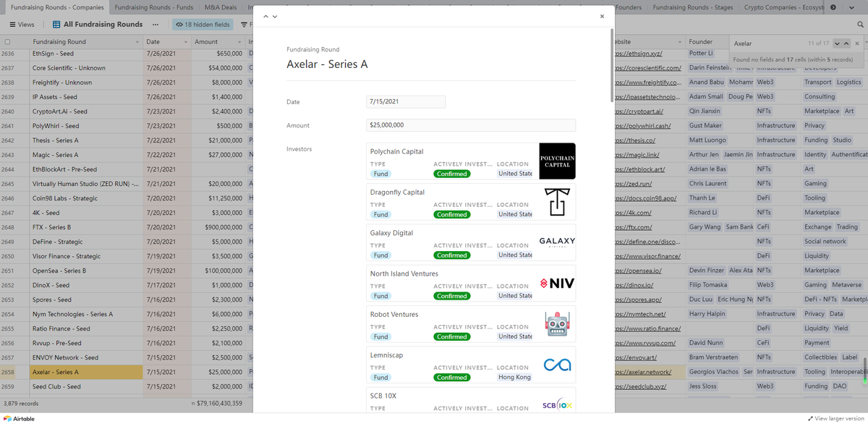Click the Confirmed badge on Polychain Capital
This screenshot has width=868, height=424.
[x=452, y=174]
